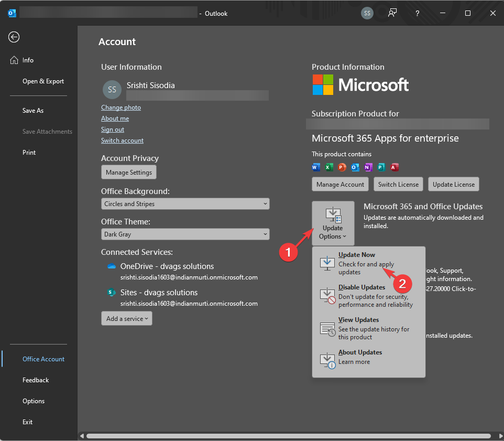This screenshot has height=441, width=504.
Task: Click the Manage Settings button
Action: point(128,172)
